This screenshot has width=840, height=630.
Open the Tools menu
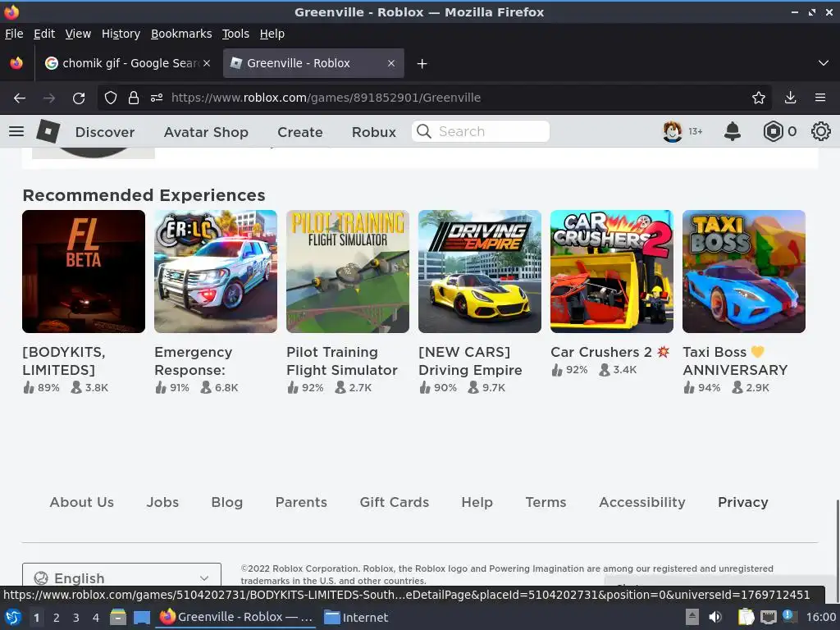pos(235,34)
